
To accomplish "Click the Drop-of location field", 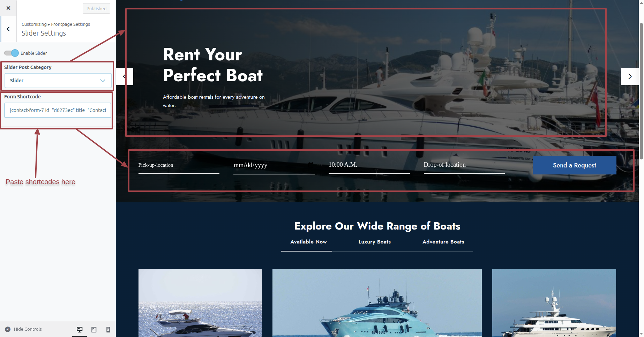I will click(464, 165).
